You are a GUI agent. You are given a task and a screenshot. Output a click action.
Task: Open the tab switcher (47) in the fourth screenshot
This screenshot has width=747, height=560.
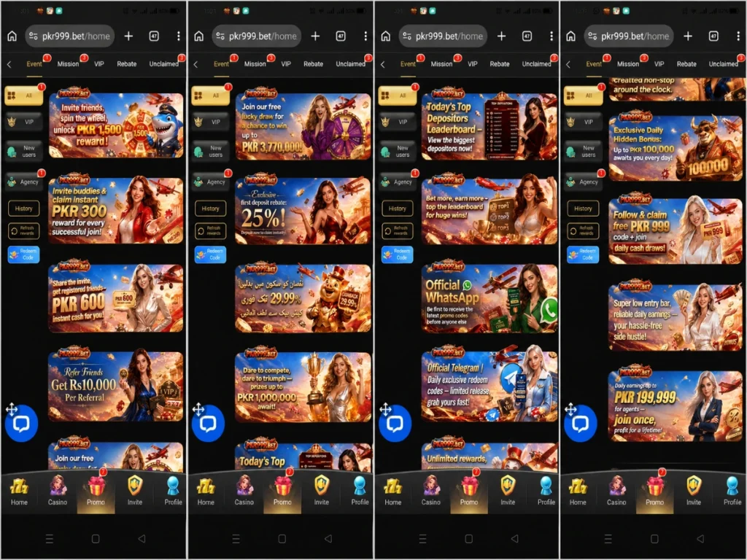[713, 36]
